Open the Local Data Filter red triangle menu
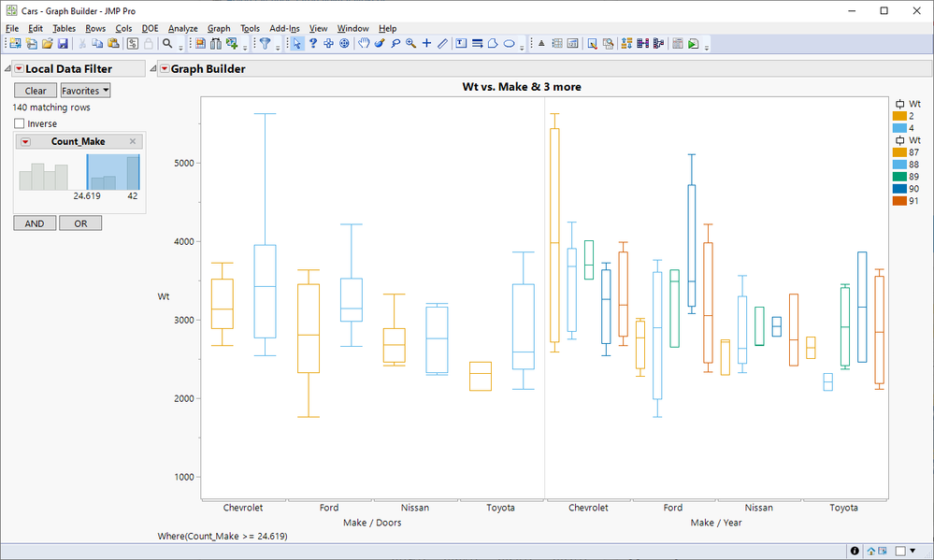934x560 pixels. tap(19, 69)
